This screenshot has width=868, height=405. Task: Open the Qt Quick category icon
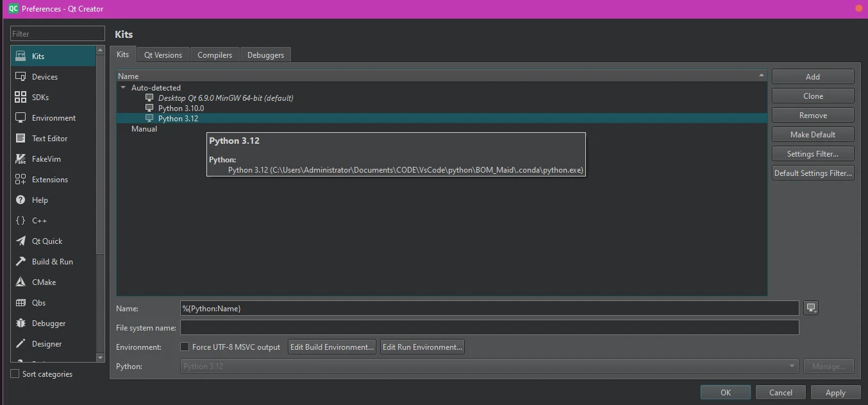[21, 241]
